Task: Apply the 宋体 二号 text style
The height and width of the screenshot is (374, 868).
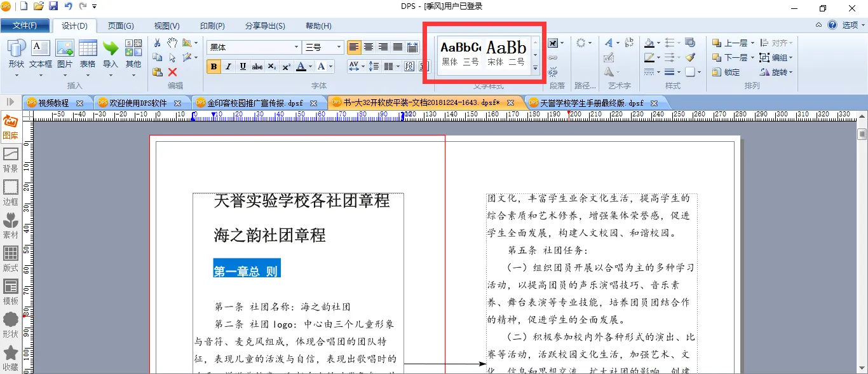Action: click(506, 53)
